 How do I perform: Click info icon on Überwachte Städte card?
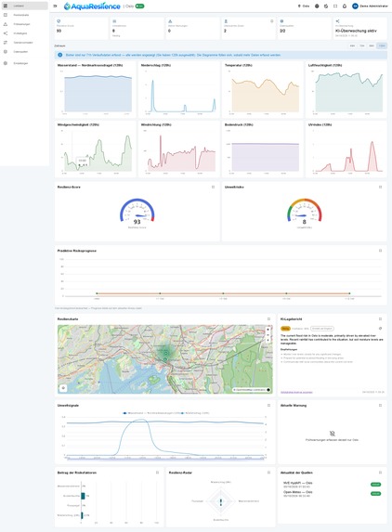(x=271, y=21)
